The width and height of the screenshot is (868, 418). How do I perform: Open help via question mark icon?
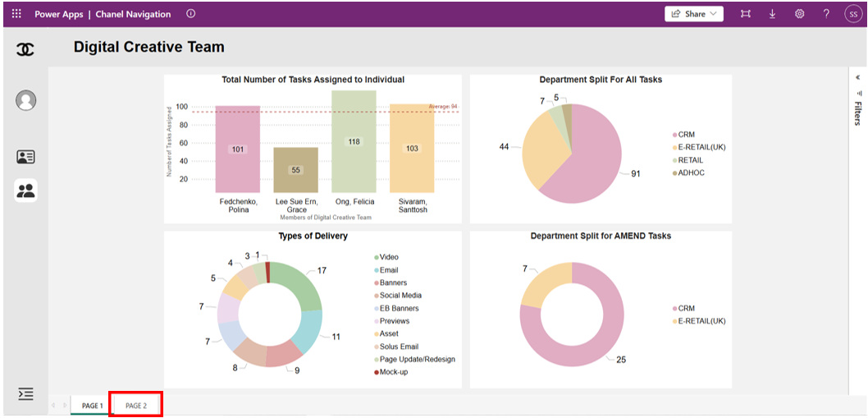826,14
